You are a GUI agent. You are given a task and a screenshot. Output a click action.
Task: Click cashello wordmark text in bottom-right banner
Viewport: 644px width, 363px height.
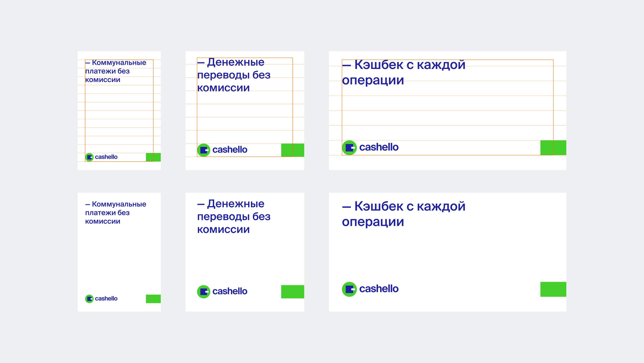[379, 289]
